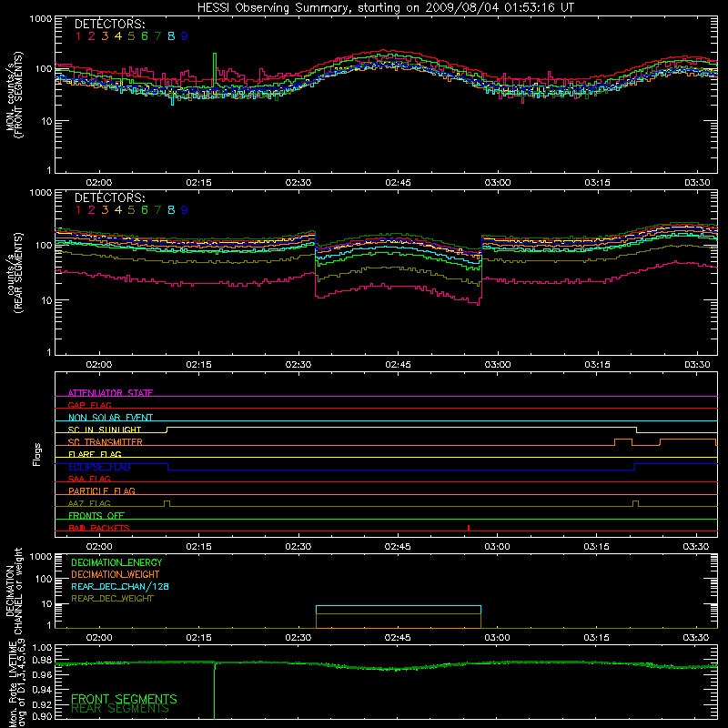Click the 0.92 value on livetime axis
The height and width of the screenshot is (728, 728).
(42, 703)
